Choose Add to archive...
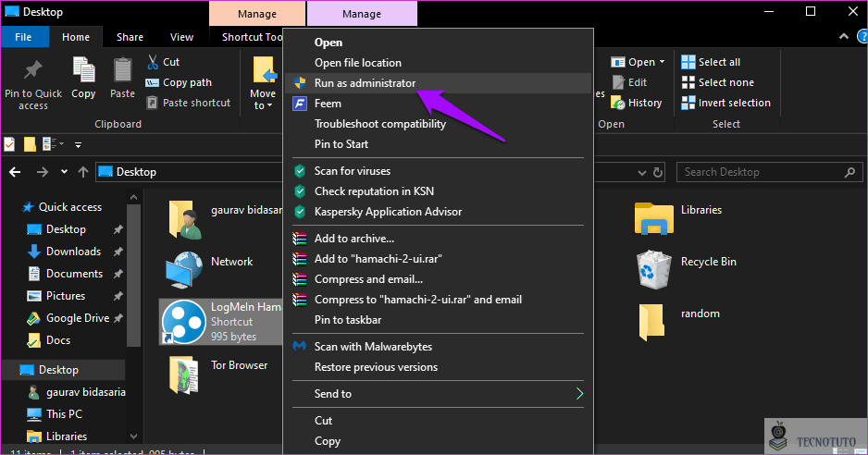868x455 pixels. [438, 239]
